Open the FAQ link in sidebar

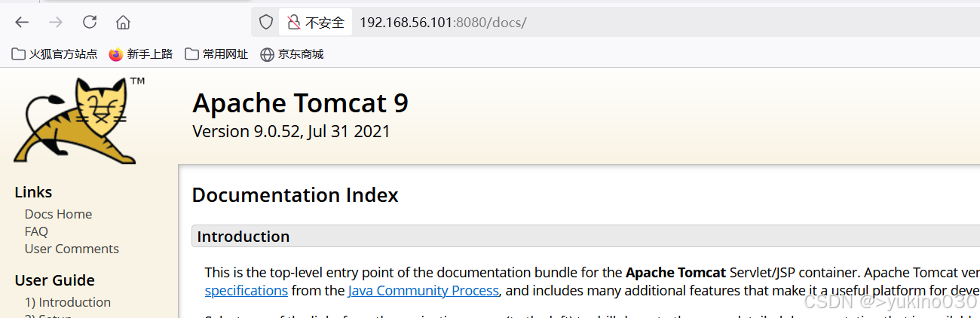tap(36, 231)
